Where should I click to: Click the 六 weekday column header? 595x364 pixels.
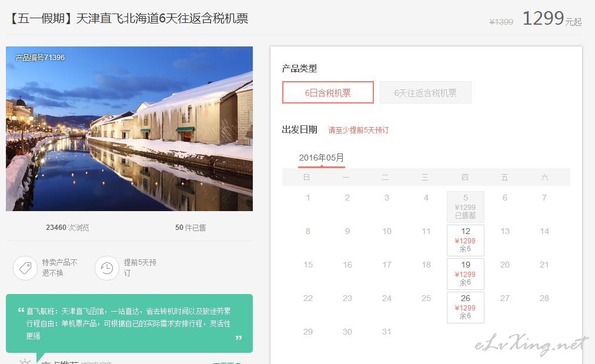pyautogui.click(x=544, y=177)
